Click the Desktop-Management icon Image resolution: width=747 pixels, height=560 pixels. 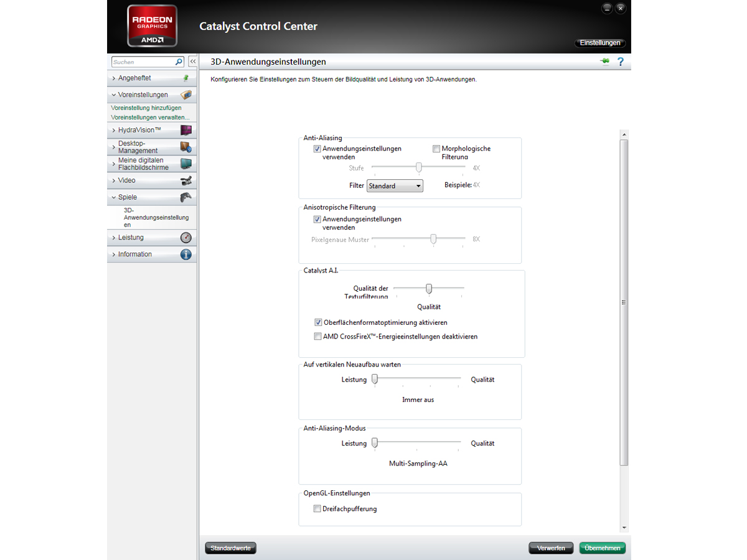point(186,147)
